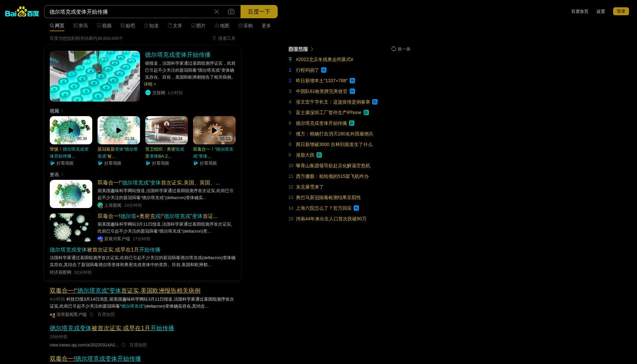The width and height of the screenshot is (637, 364).
Task: Switch to the 视频 tab
Action: pyautogui.click(x=104, y=26)
